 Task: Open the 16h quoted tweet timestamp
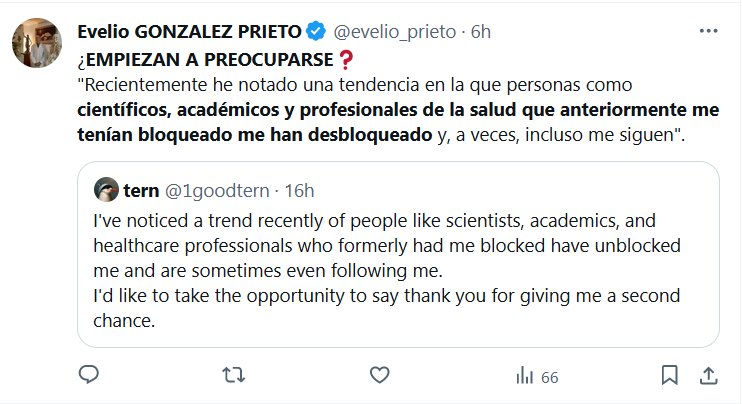tap(298, 189)
